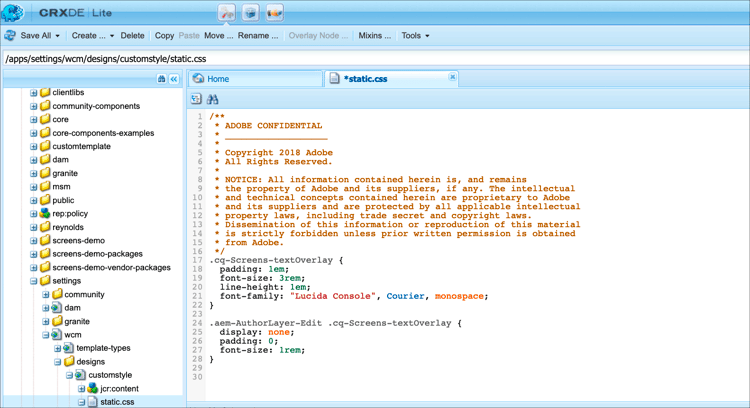Select the screens-demo-vendor-packages tree node

click(x=111, y=267)
